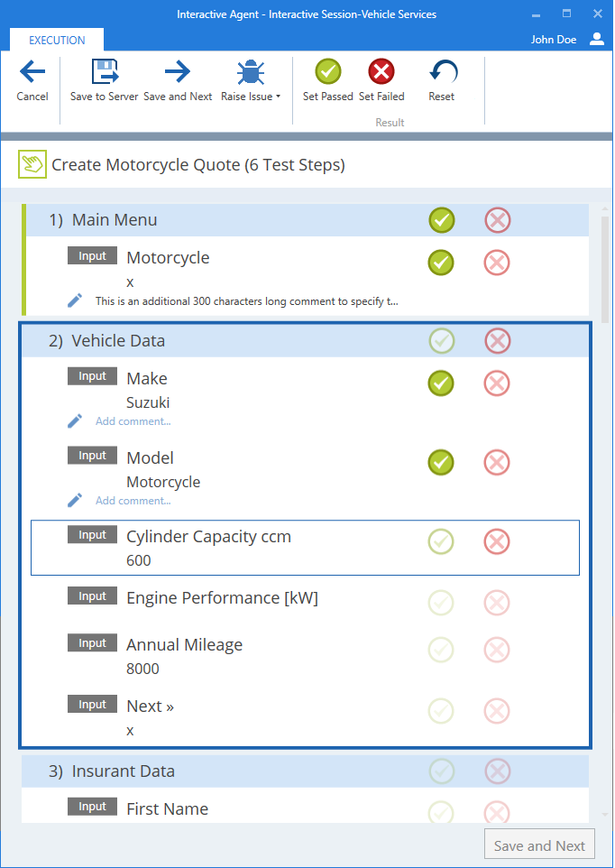Viewport: 615px width, 868px height.
Task: Click Add comment link under Model
Action: [133, 501]
